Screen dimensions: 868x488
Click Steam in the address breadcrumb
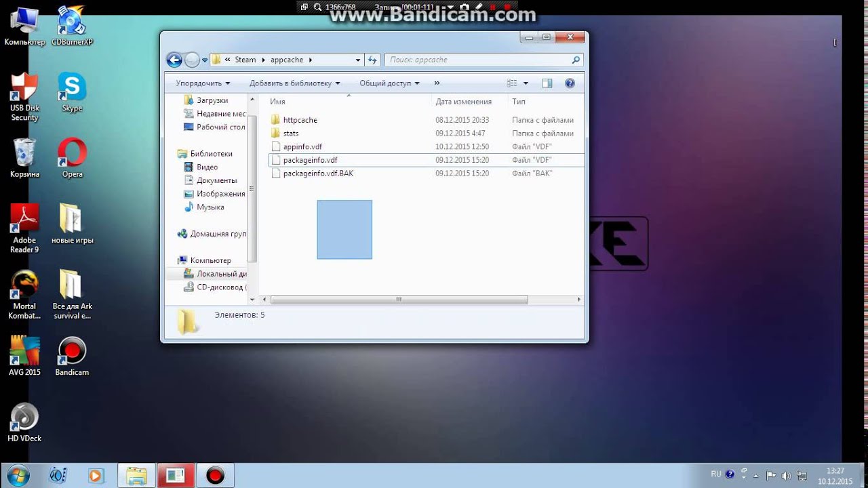point(245,60)
